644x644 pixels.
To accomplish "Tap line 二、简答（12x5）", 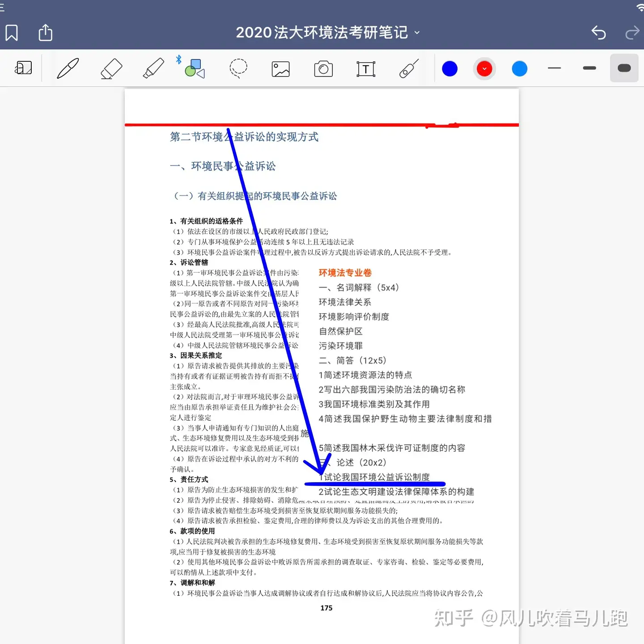I will click(352, 360).
